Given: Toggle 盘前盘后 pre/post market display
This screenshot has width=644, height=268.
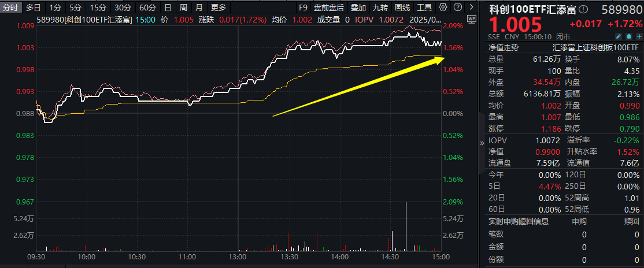Looking at the screenshot, I should 328,8.
